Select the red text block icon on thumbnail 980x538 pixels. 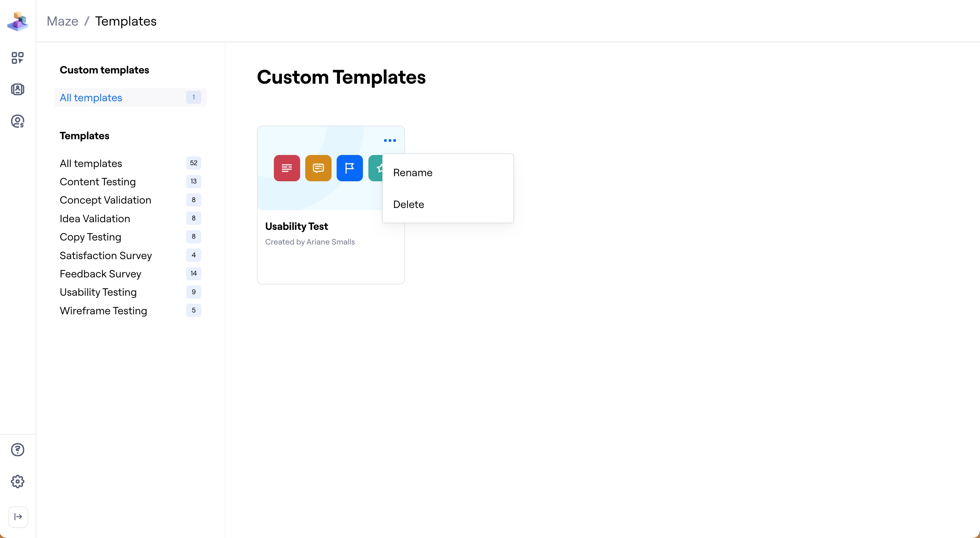(287, 168)
